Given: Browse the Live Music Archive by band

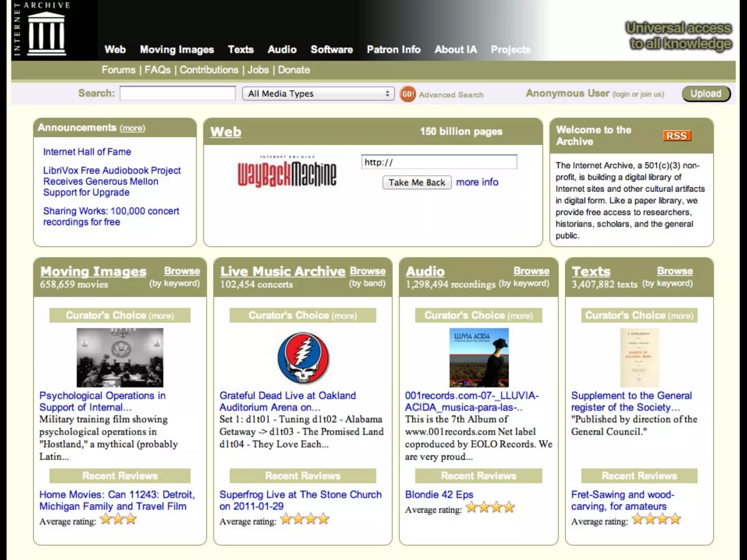Looking at the screenshot, I should tap(367, 271).
